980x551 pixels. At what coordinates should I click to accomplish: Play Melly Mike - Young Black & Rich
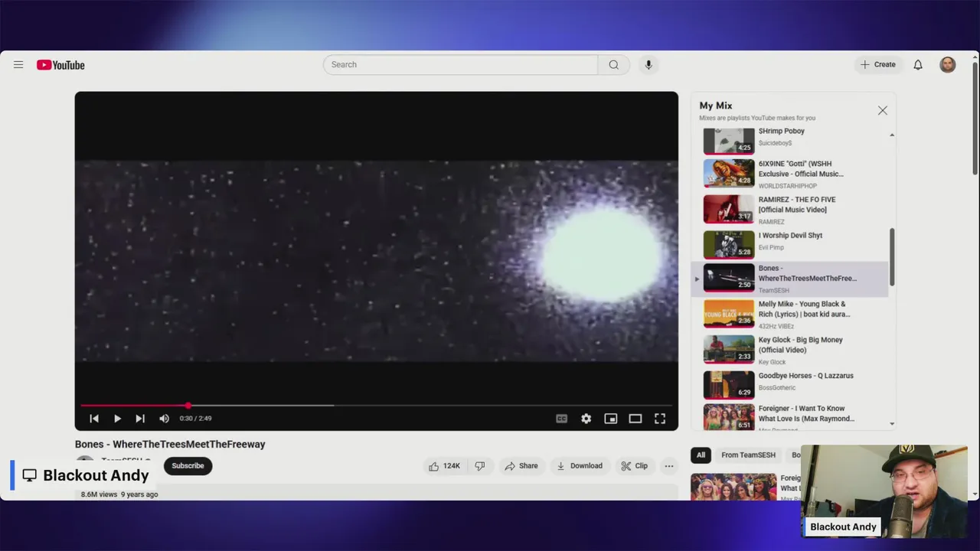tap(791, 314)
